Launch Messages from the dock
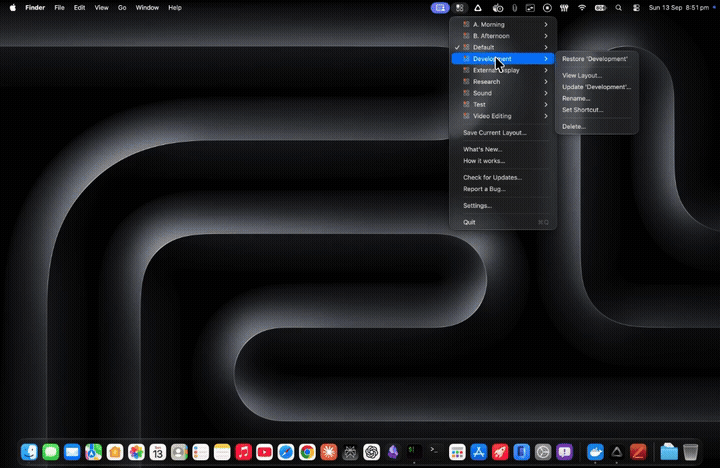The image size is (720, 468). pyautogui.click(x=51, y=452)
